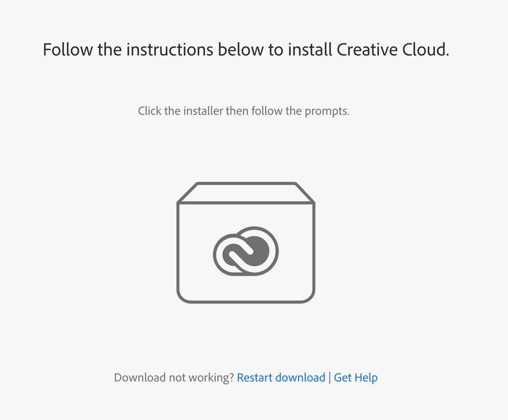
Task: Click the vertical bar separator between links
Action: pyautogui.click(x=330, y=378)
